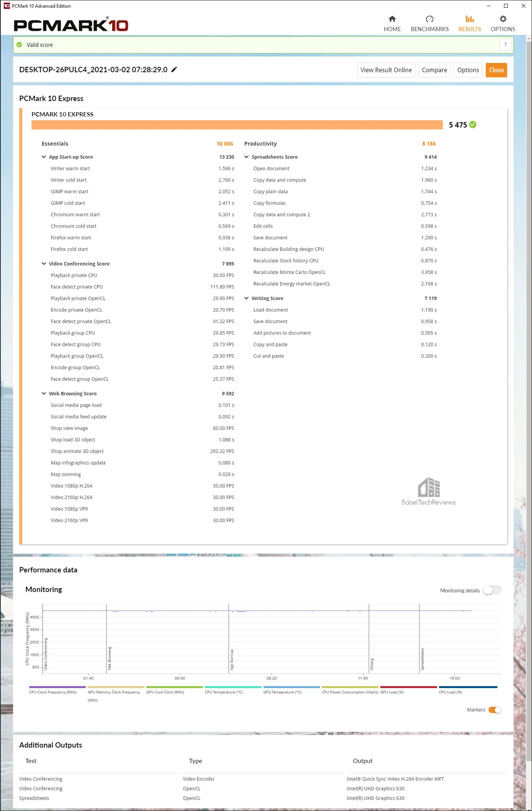The width and height of the screenshot is (532, 811).
Task: Open the Home icon in navigation
Action: tap(392, 19)
